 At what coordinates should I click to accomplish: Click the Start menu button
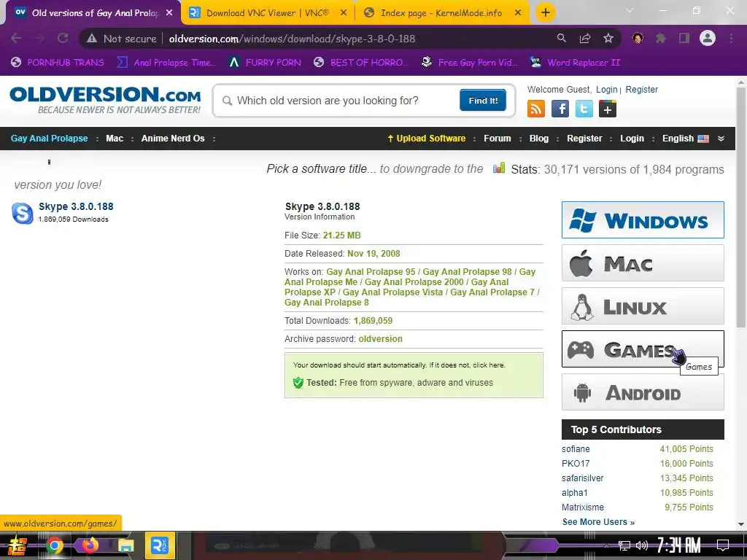pos(18,545)
